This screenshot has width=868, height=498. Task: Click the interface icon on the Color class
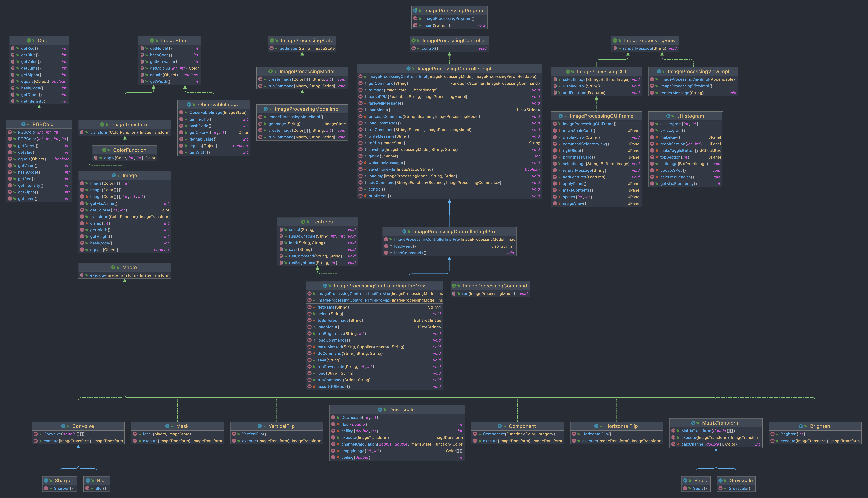coord(29,40)
